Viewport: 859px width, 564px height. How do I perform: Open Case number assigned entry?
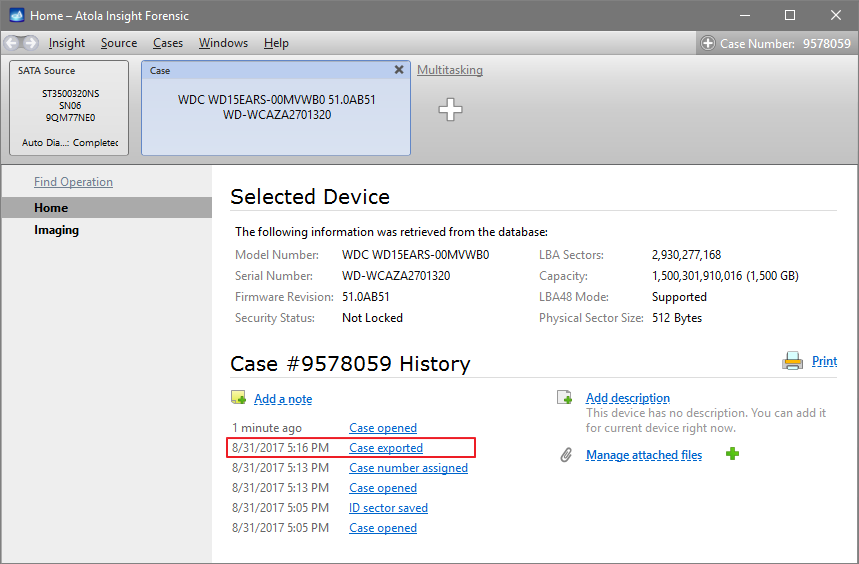[x=408, y=468]
